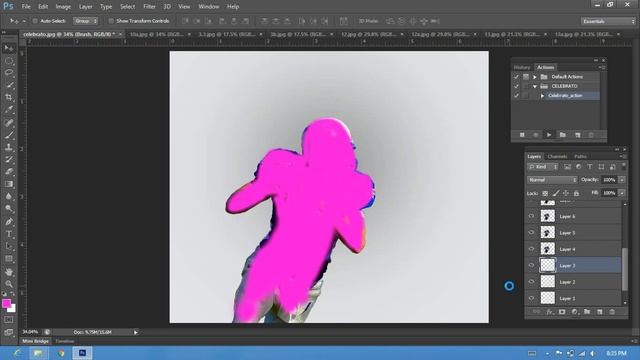Open the Group dropdown in options bar
The height and width of the screenshot is (360, 640).
coord(85,21)
